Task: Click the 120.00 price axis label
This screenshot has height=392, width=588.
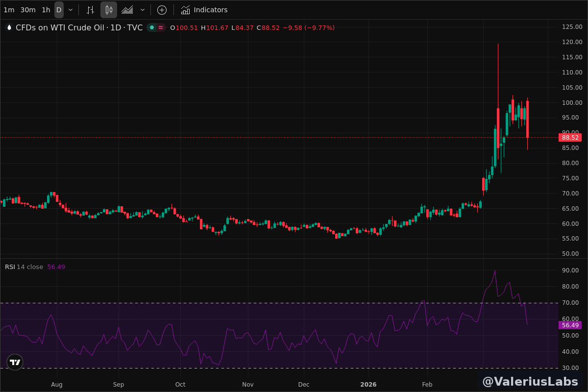Action: [572, 42]
